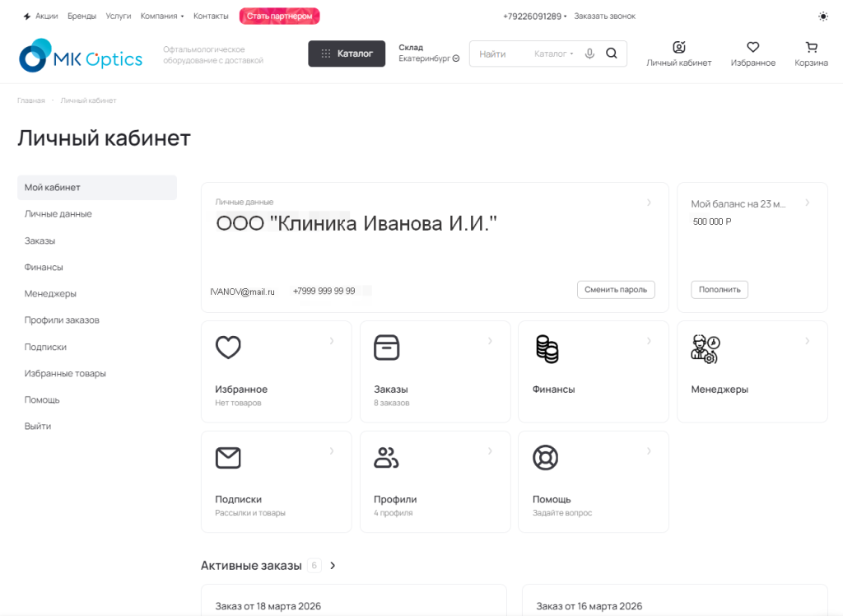Click the Менеджеры tile icon
Screen dimensions: 843x616
coord(705,349)
